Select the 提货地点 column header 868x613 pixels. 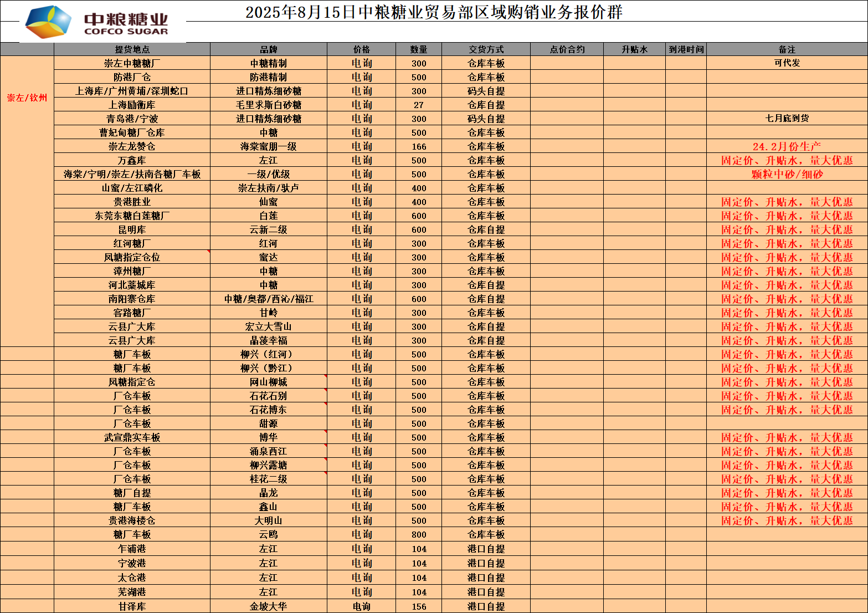point(132,49)
